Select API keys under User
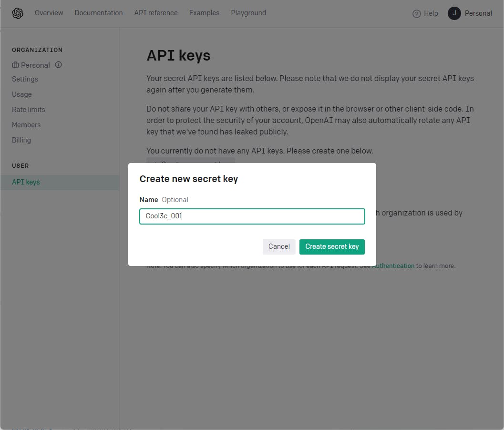This screenshot has height=430, width=504. click(26, 182)
